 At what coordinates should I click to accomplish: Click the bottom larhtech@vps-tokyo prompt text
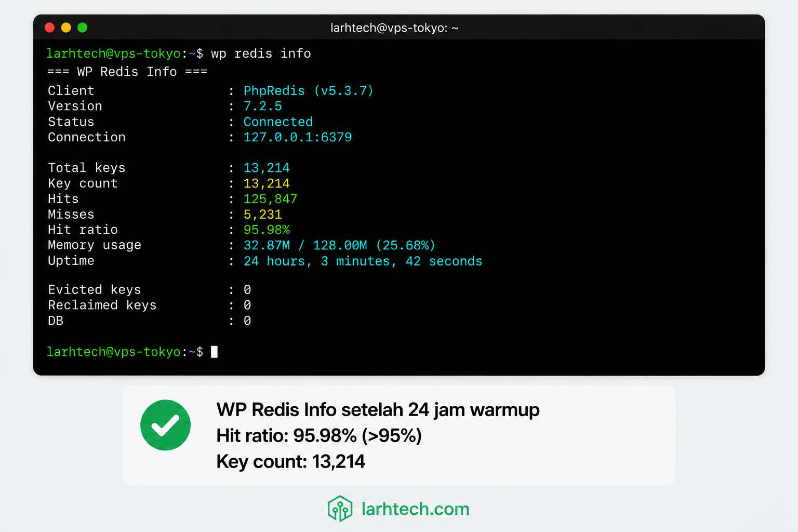[x=113, y=352]
